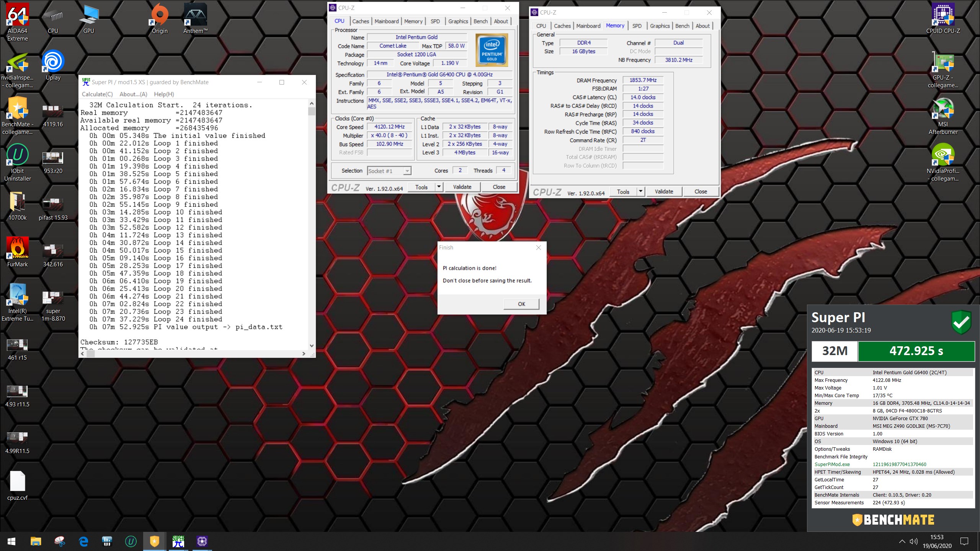Click Tools button in left CPU-Z
Image resolution: width=980 pixels, height=551 pixels.
[421, 187]
